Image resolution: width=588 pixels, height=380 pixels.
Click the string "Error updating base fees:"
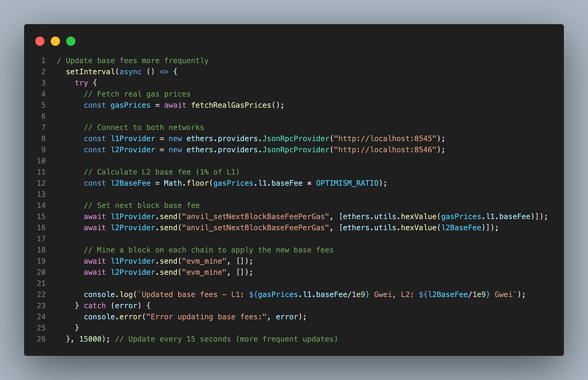(x=206, y=317)
